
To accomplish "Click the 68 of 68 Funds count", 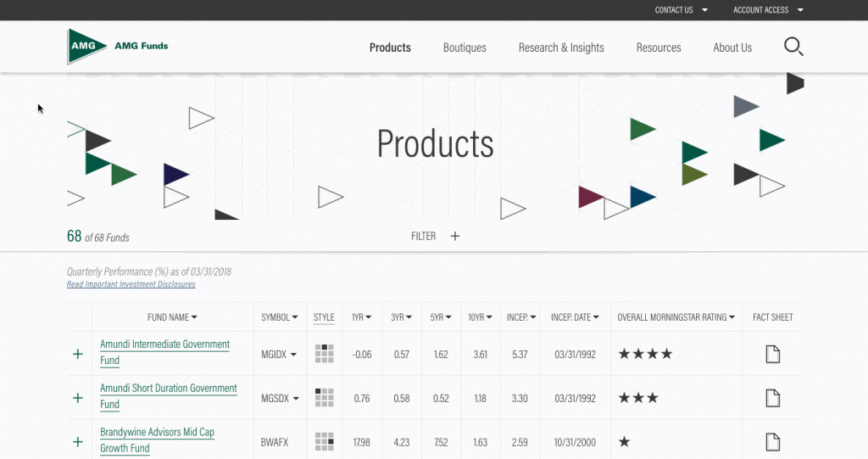I will (98, 237).
